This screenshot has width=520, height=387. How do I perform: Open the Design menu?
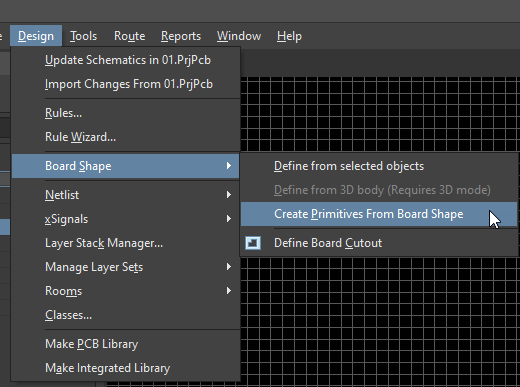tap(36, 36)
